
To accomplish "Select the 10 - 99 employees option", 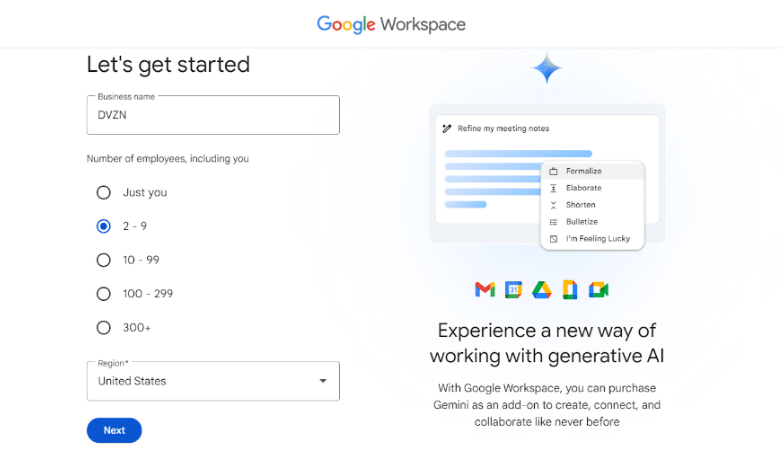I will 104,260.
